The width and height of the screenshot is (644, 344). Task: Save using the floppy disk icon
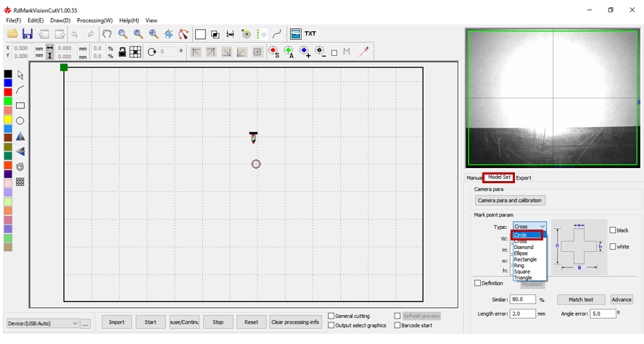28,33
